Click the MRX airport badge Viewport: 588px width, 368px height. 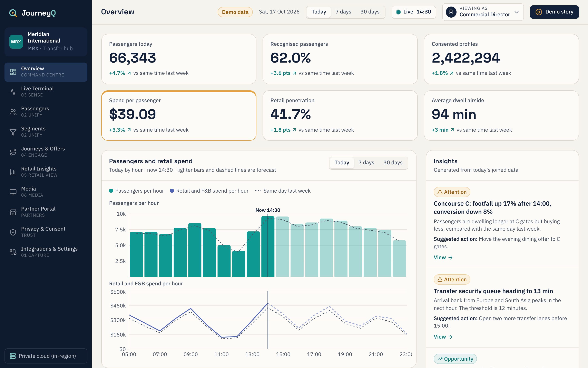click(x=16, y=42)
